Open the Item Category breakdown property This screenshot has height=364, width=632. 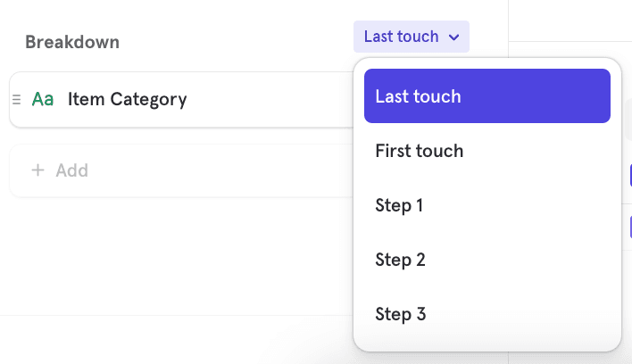pos(127,99)
